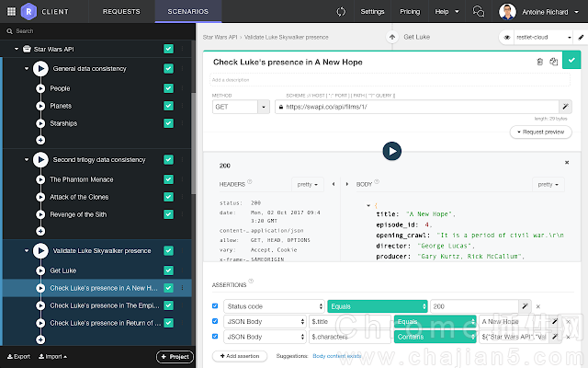Click the green save checkmark button

[x=571, y=60]
